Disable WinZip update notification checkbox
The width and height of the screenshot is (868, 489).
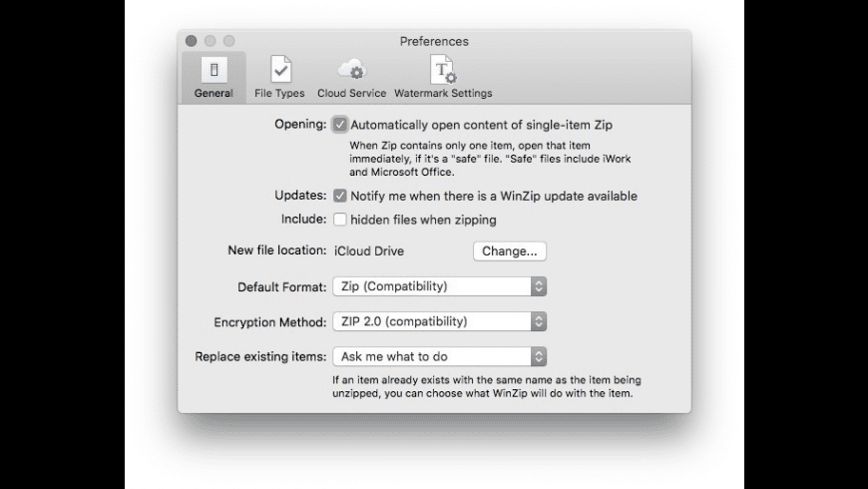pyautogui.click(x=340, y=196)
